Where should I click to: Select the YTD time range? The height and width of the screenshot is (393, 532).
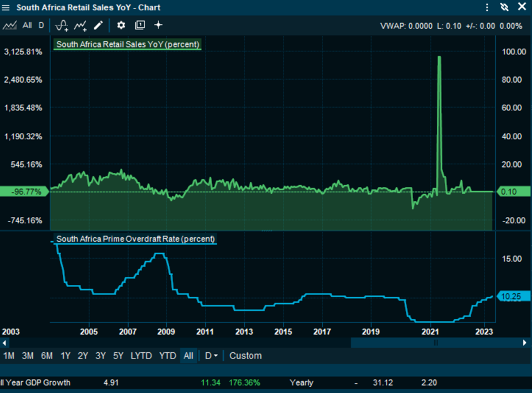pos(168,356)
